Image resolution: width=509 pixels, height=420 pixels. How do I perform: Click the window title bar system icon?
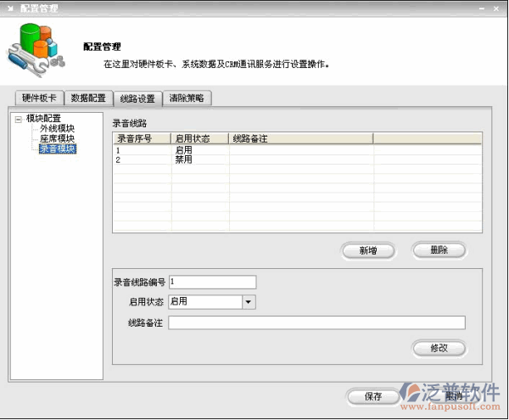[8, 6]
